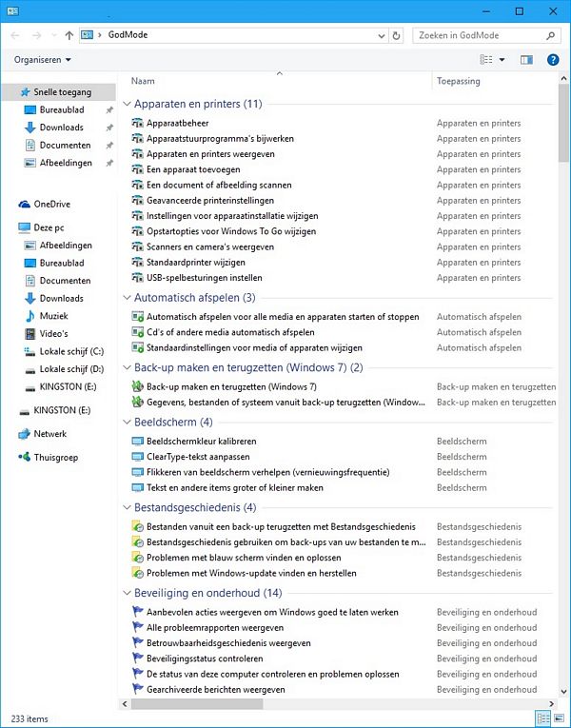The image size is (571, 728).
Task: Collapse the Beeldscherm group
Action: [127, 422]
